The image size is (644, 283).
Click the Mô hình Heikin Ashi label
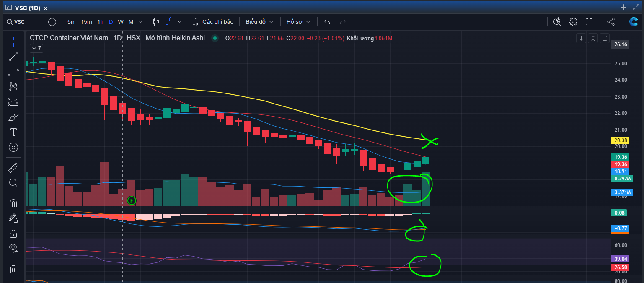point(175,38)
